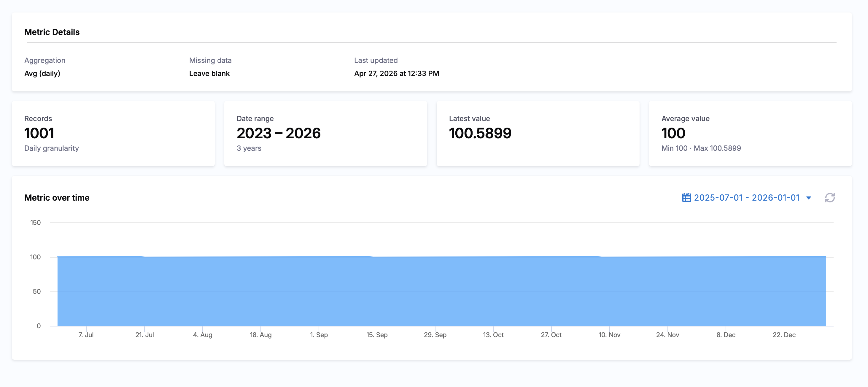Click the Latest value 100.5899 card
Image resolution: width=868 pixels, height=387 pixels.
tap(538, 134)
